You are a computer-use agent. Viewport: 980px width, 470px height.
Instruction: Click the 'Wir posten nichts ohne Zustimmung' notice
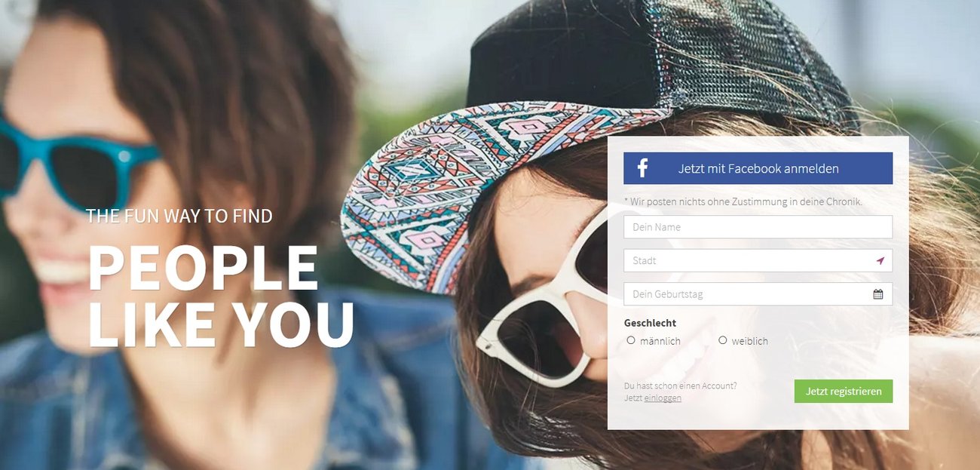point(743,201)
